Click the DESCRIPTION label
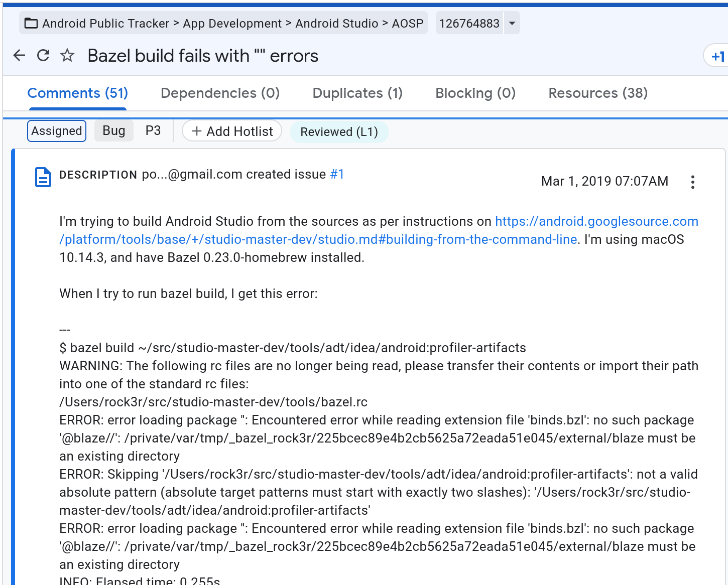 tap(98, 175)
